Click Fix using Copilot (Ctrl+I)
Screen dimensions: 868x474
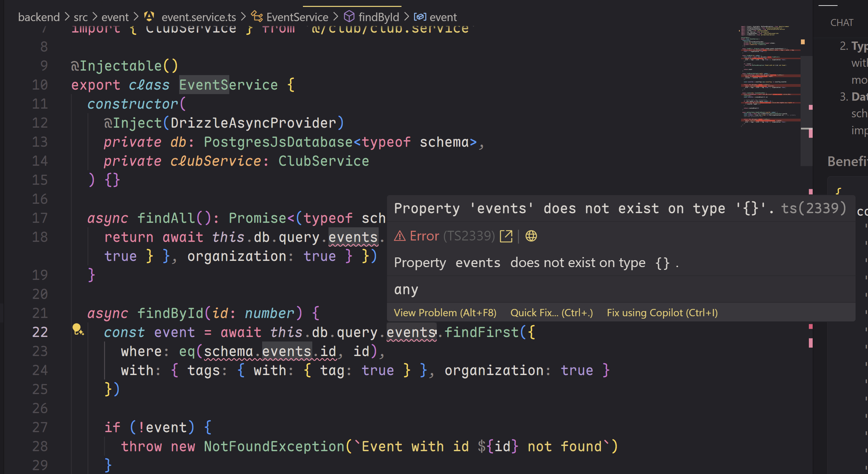(662, 313)
